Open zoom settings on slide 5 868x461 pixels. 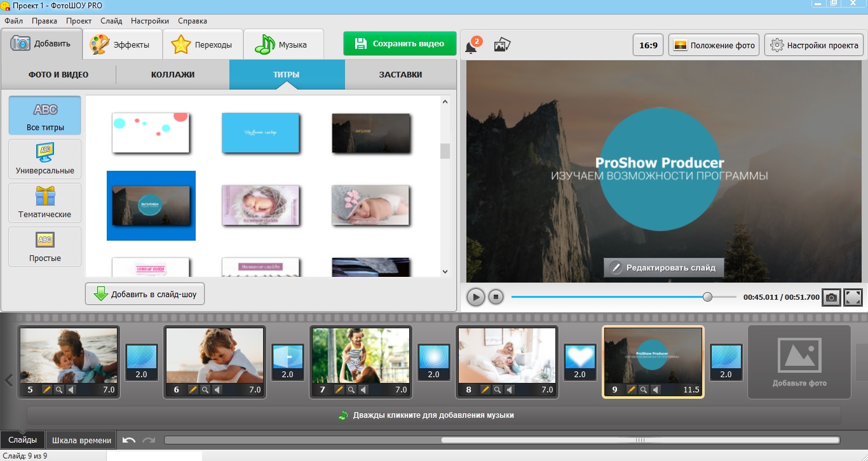[58, 390]
